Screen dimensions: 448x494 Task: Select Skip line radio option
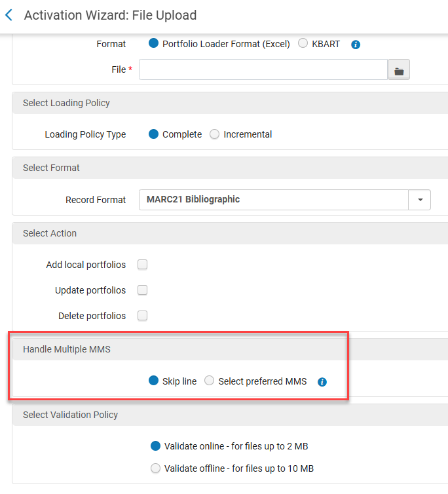pyautogui.click(x=154, y=381)
